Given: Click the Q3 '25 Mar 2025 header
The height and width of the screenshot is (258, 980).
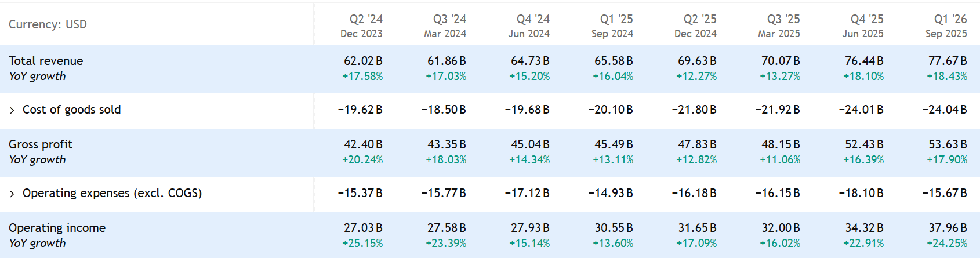Looking at the screenshot, I should (779, 26).
